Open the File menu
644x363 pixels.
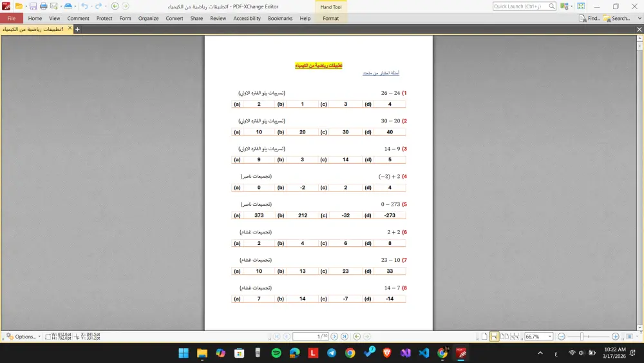point(12,19)
